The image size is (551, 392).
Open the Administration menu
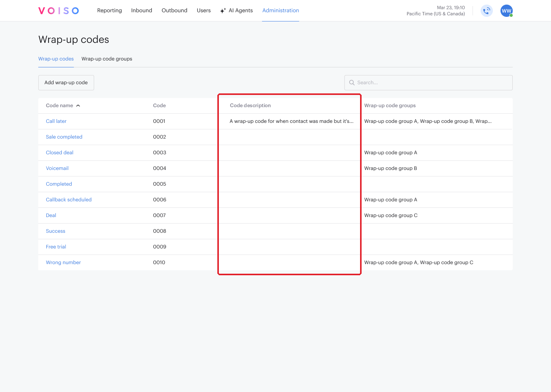pyautogui.click(x=280, y=10)
